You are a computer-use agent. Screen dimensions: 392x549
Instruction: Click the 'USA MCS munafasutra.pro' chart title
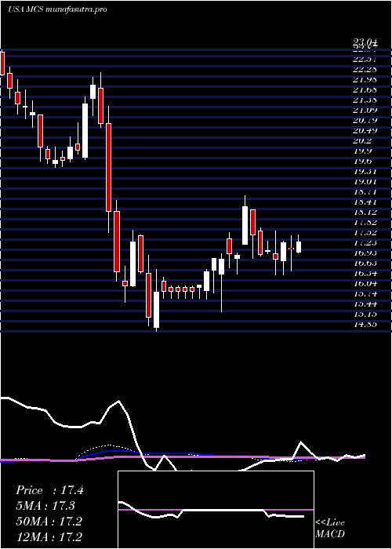(57, 9)
